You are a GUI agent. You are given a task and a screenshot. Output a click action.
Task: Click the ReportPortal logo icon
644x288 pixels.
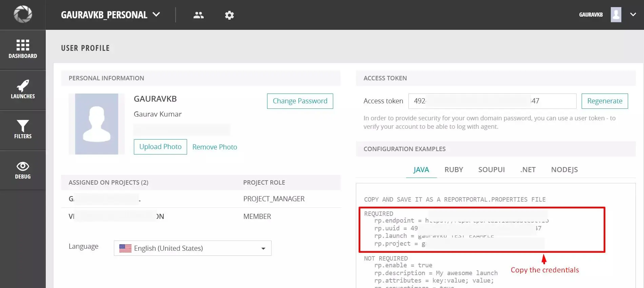[x=23, y=14]
